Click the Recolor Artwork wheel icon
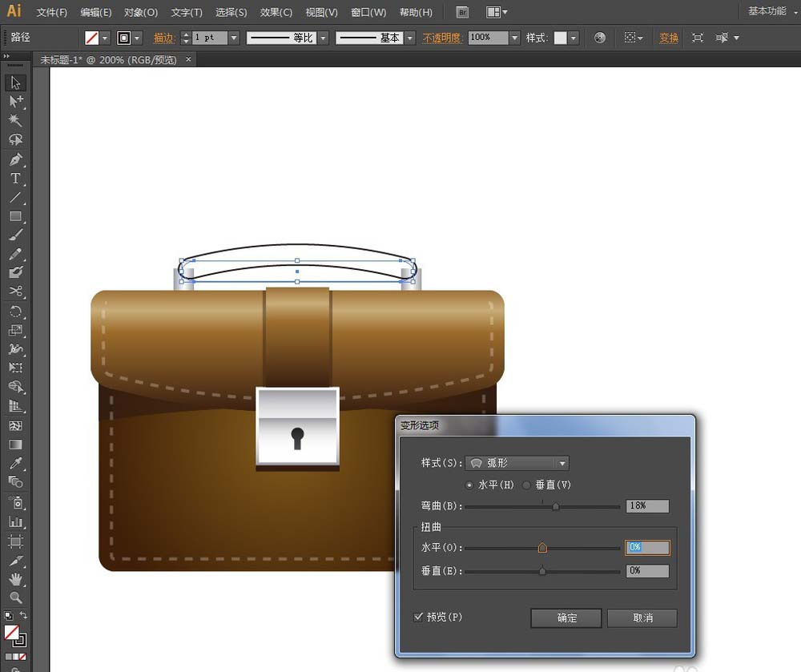 click(600, 38)
